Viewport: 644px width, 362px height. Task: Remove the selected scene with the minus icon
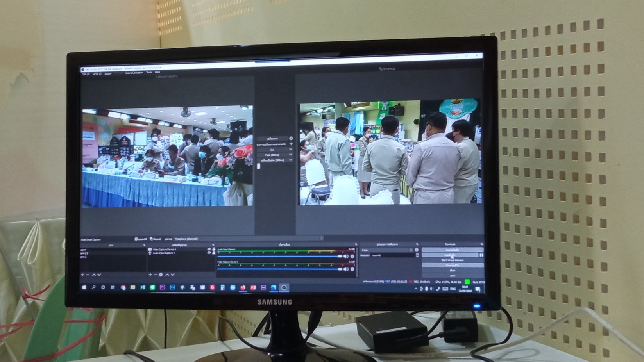[x=88, y=275]
